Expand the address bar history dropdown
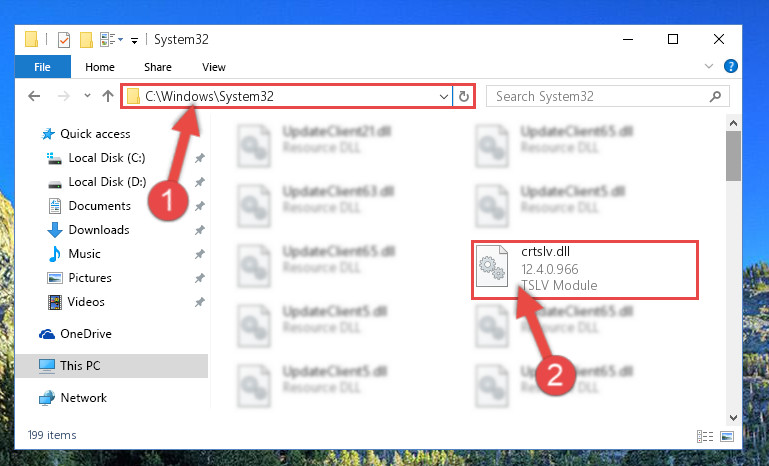Viewport: 769px width, 466px height. pyautogui.click(x=443, y=97)
